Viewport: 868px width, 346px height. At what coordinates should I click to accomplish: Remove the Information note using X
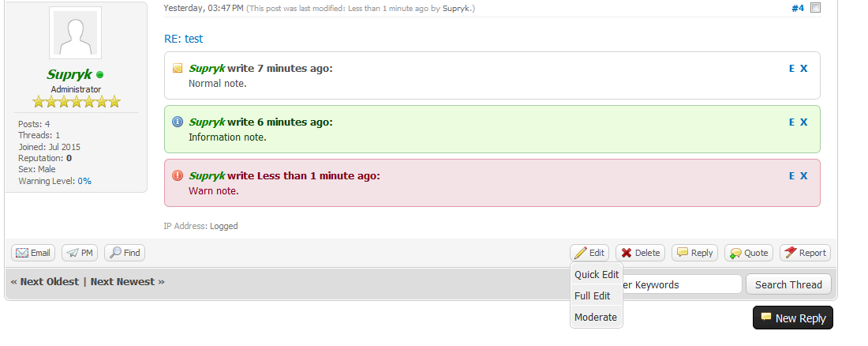pyautogui.click(x=804, y=122)
